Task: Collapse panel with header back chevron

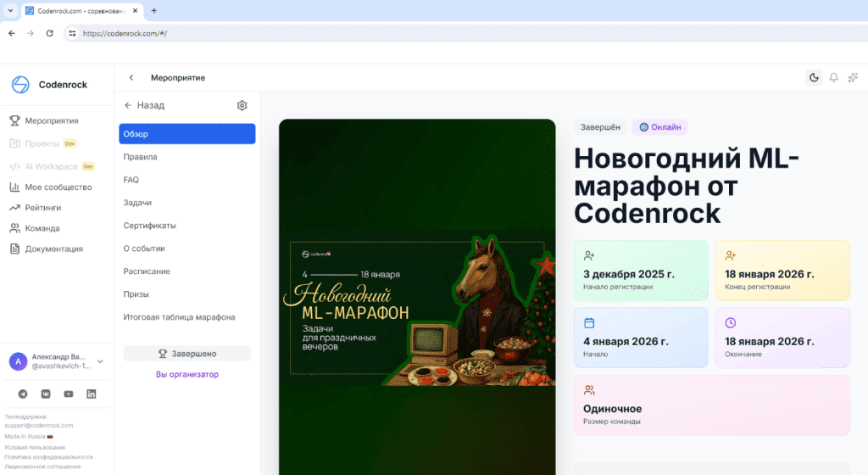Action: [131, 78]
